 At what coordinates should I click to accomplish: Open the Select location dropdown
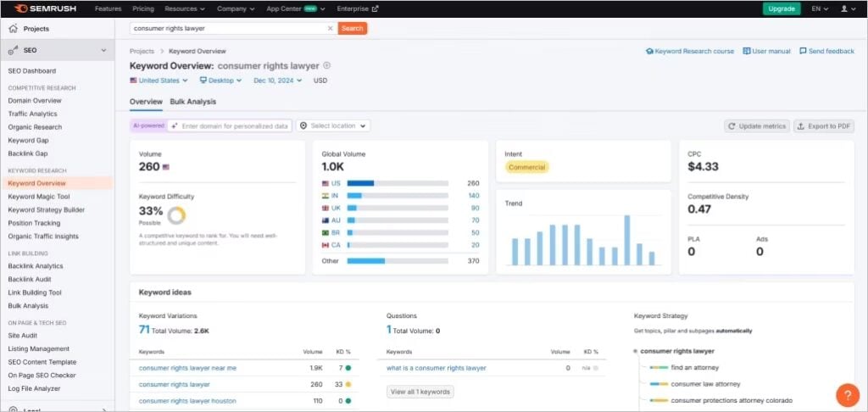pos(333,125)
